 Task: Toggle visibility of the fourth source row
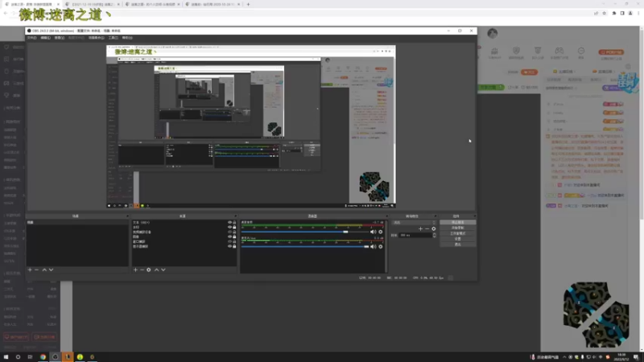(230, 237)
